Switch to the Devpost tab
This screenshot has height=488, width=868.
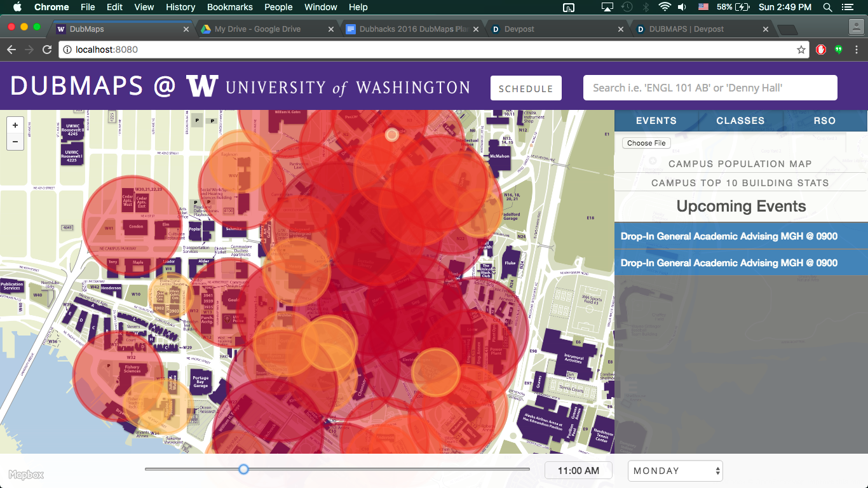pyautogui.click(x=519, y=29)
